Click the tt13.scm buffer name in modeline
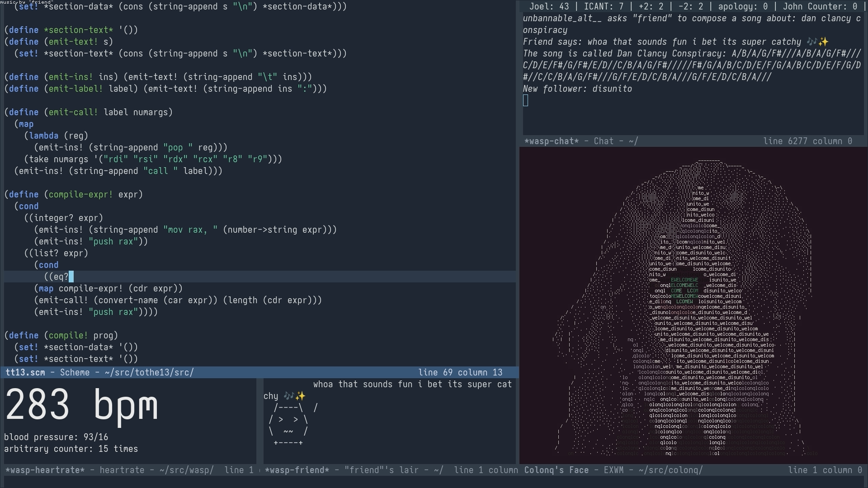This screenshot has width=868, height=488. click(x=25, y=372)
